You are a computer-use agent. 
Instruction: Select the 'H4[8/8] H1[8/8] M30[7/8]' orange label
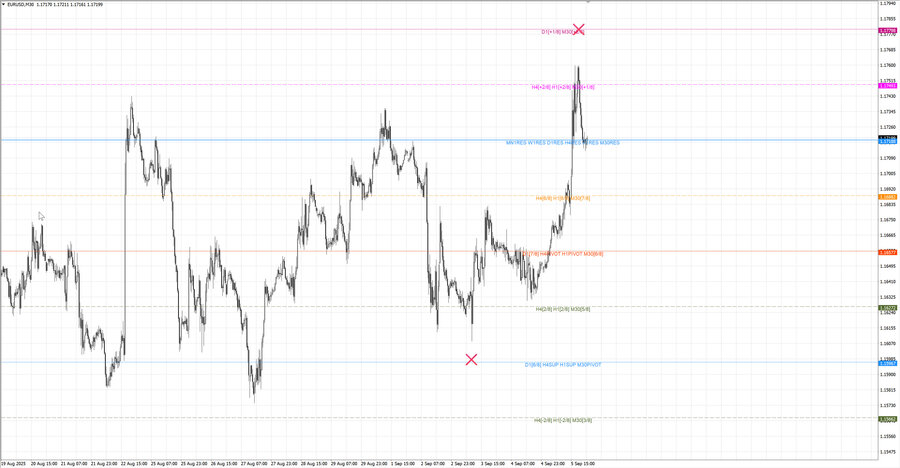coord(563,198)
